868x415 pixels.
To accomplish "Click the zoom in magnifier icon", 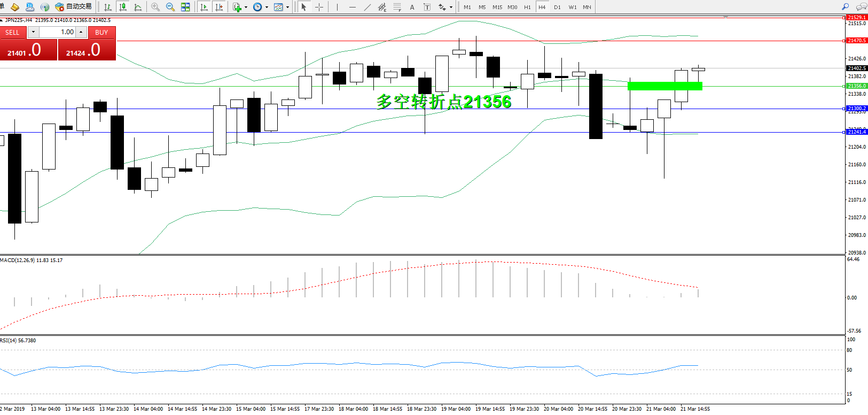I will pos(155,7).
